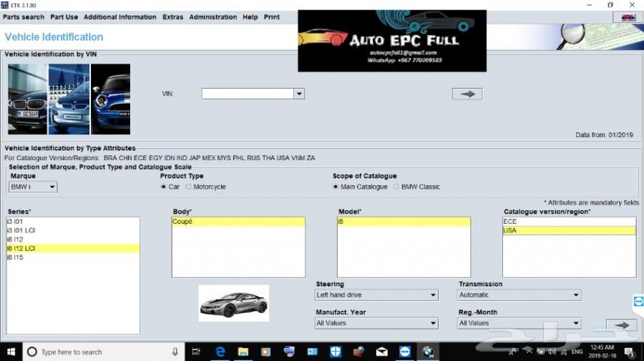Select series i8 I12 in list
644x361 pixels.
[73, 239]
